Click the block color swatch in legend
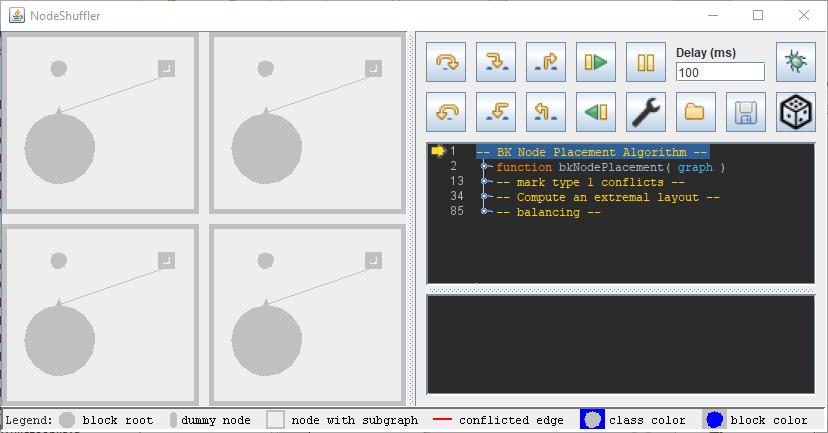 coord(714,421)
